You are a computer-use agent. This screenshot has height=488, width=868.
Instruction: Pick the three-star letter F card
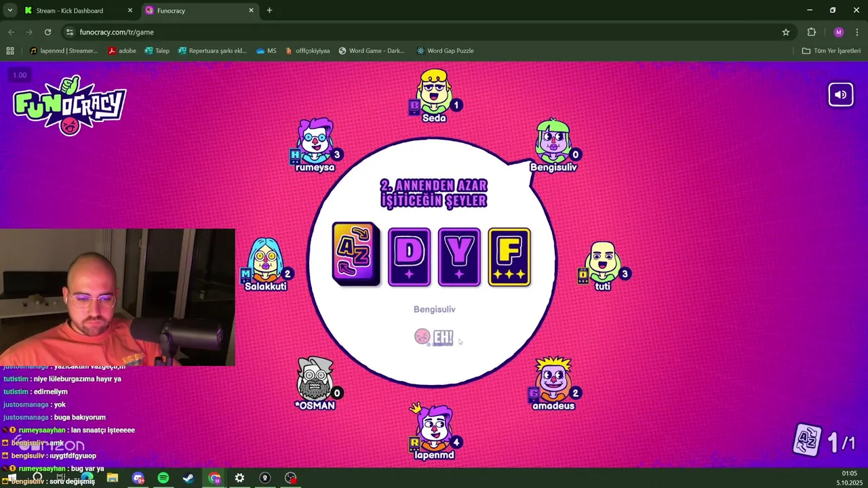[509, 257]
